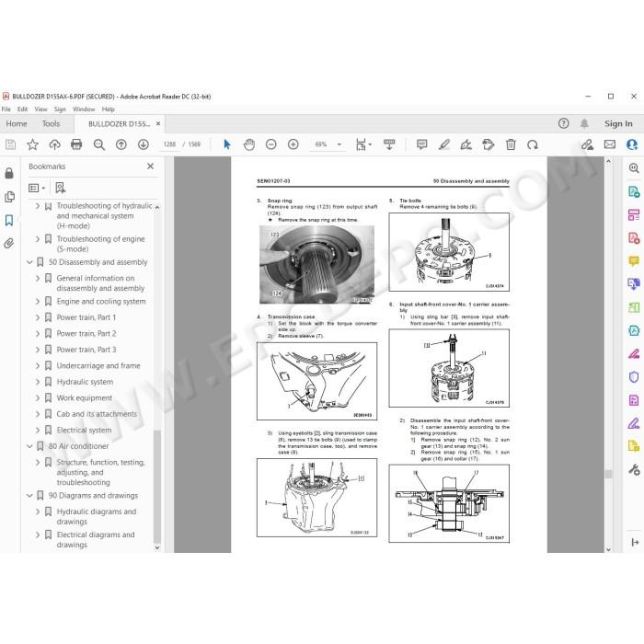Click the bookmarks panel scrollbar

click(x=157, y=487)
